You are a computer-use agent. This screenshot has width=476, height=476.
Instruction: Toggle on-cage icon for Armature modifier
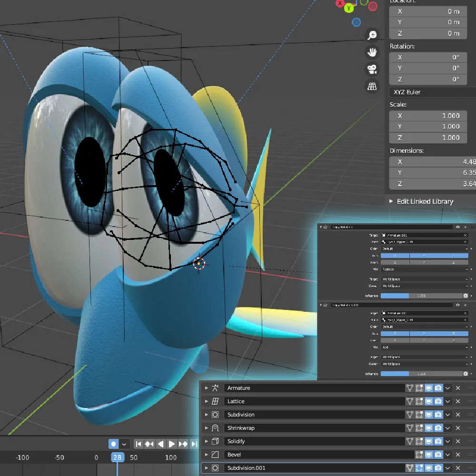pos(409,388)
